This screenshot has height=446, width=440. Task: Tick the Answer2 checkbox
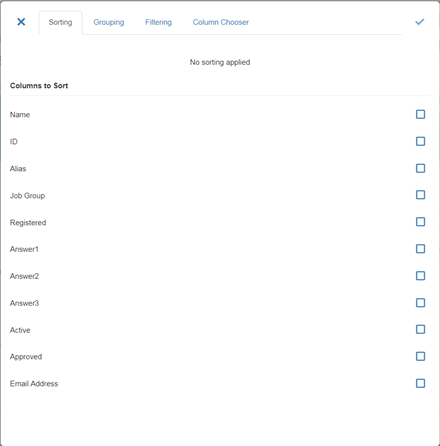pyautogui.click(x=420, y=276)
